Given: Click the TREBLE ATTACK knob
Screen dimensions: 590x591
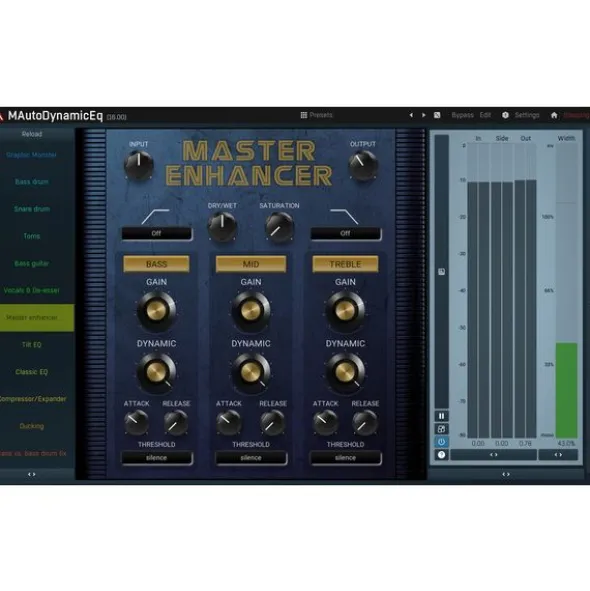Looking at the screenshot, I should pos(325,423).
